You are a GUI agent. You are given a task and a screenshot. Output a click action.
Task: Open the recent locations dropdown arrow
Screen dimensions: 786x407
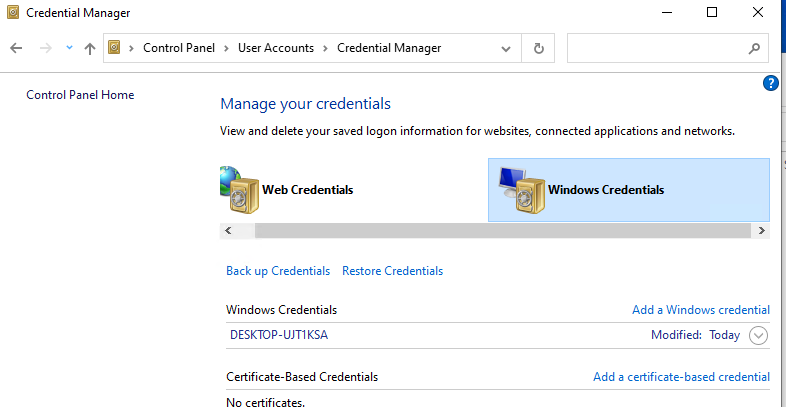[x=70, y=47]
